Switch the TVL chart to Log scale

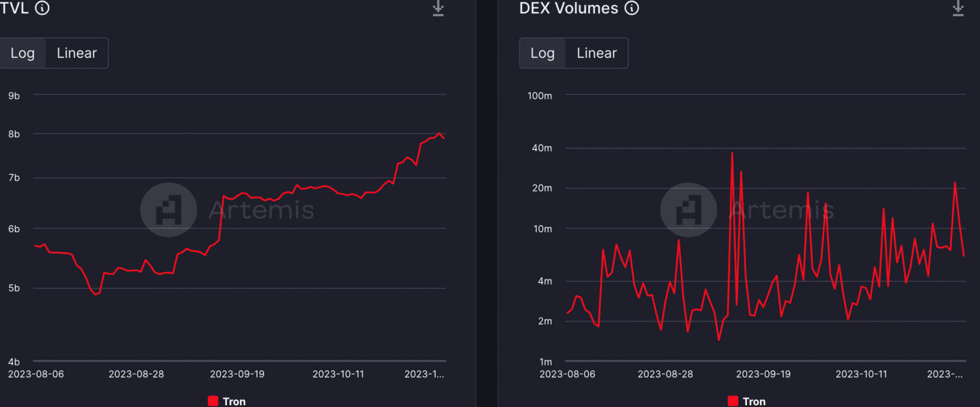(x=23, y=53)
